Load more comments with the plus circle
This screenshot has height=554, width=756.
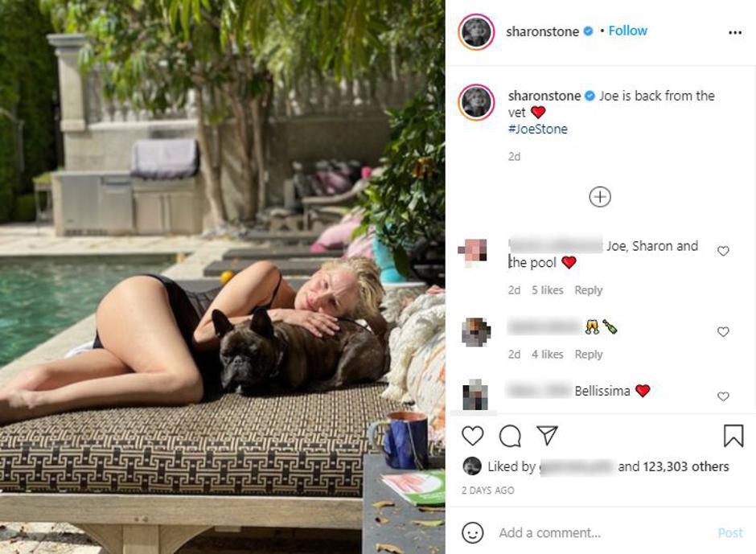pos(600,197)
